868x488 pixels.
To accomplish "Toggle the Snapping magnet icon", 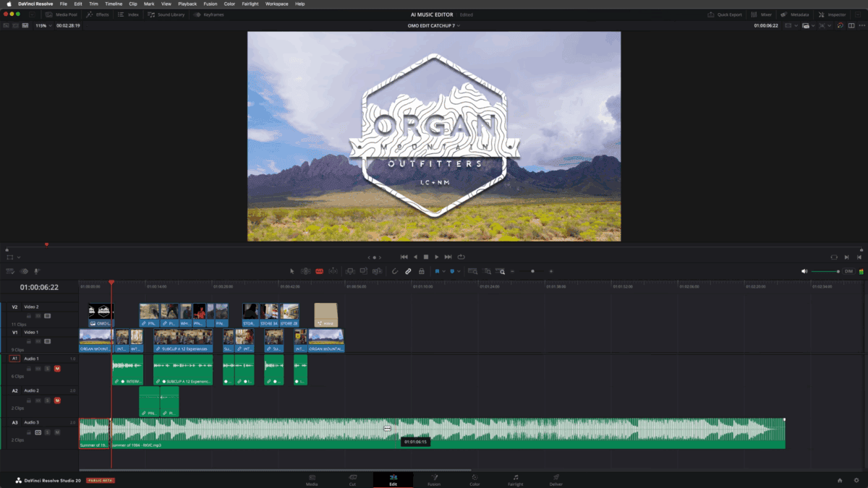I will 395,271.
